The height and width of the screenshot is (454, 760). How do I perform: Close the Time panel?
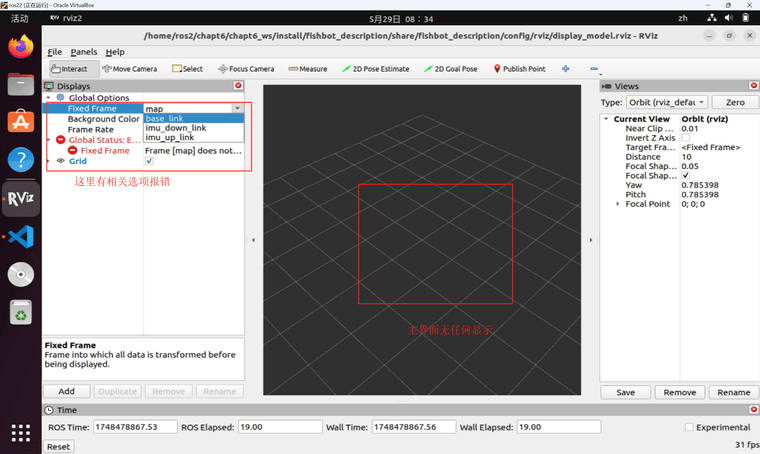(x=754, y=409)
